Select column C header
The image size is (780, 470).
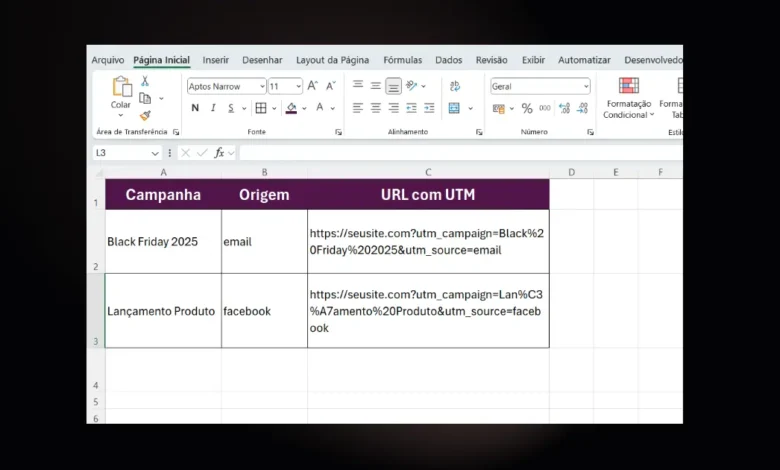tap(428, 172)
